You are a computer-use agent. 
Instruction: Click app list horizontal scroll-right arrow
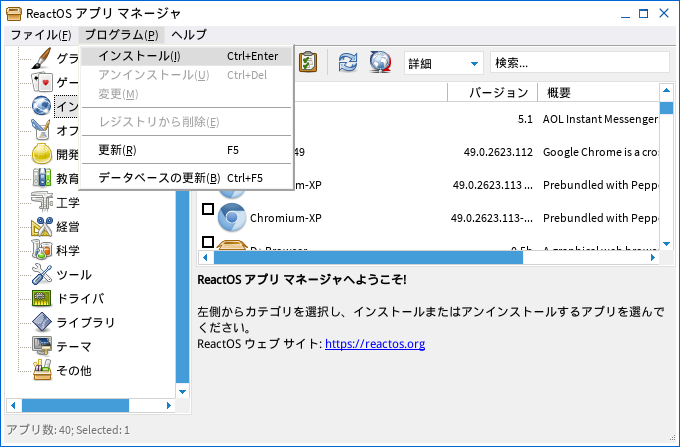(x=653, y=258)
